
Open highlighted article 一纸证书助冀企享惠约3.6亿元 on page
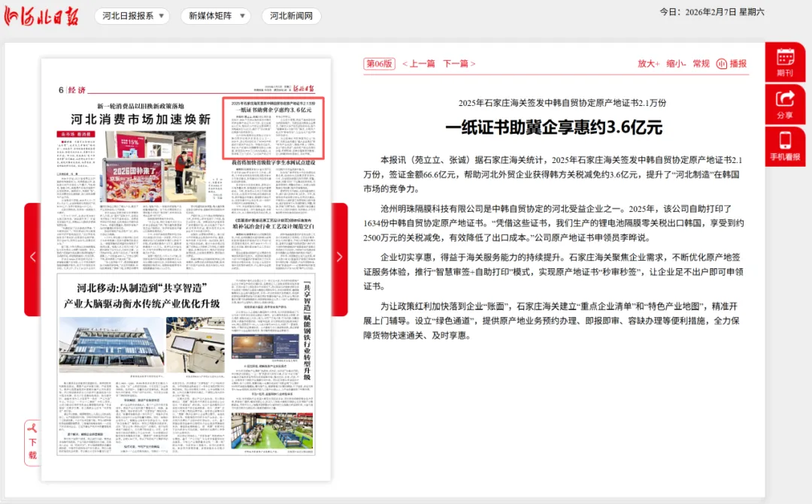pyautogui.click(x=274, y=128)
